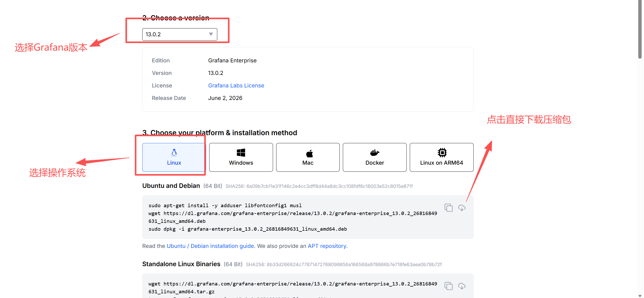The width and height of the screenshot is (644, 298).
Task: Click the 'June 2, 2026' release date
Action: point(225,98)
